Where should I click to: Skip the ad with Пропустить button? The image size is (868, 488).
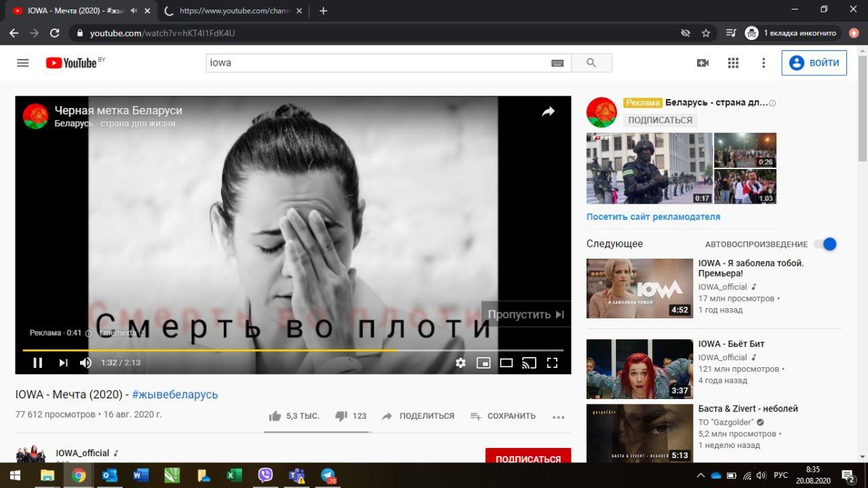tap(526, 314)
